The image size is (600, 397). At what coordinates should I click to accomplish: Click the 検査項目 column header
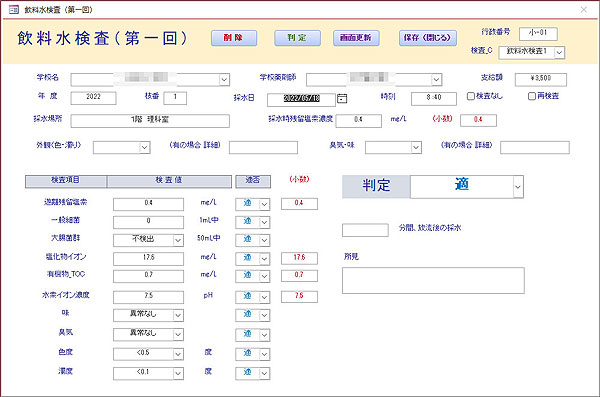(66, 181)
